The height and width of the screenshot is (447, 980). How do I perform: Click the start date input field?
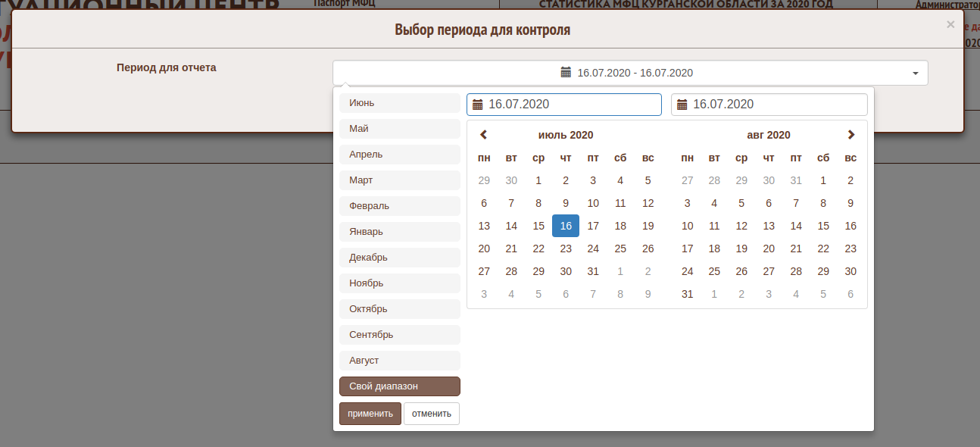[572, 105]
